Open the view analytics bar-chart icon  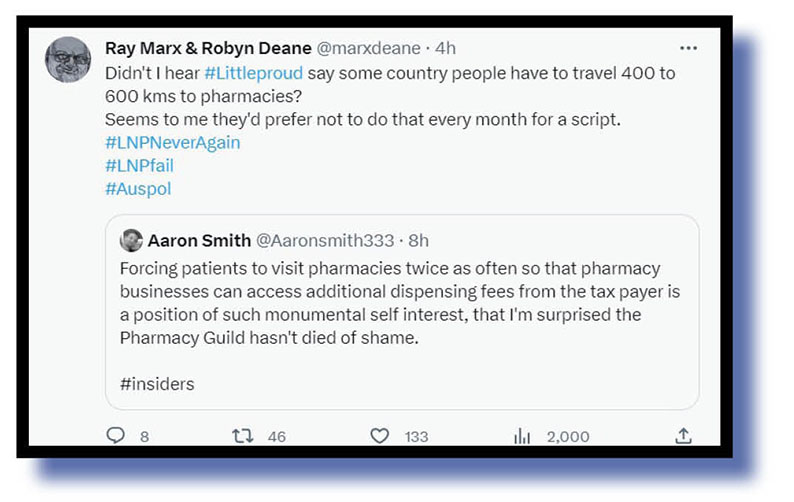click(521, 435)
